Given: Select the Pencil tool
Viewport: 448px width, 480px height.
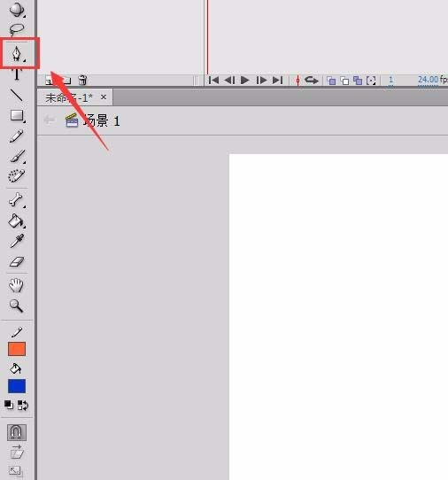Looking at the screenshot, I should pyautogui.click(x=16, y=136).
